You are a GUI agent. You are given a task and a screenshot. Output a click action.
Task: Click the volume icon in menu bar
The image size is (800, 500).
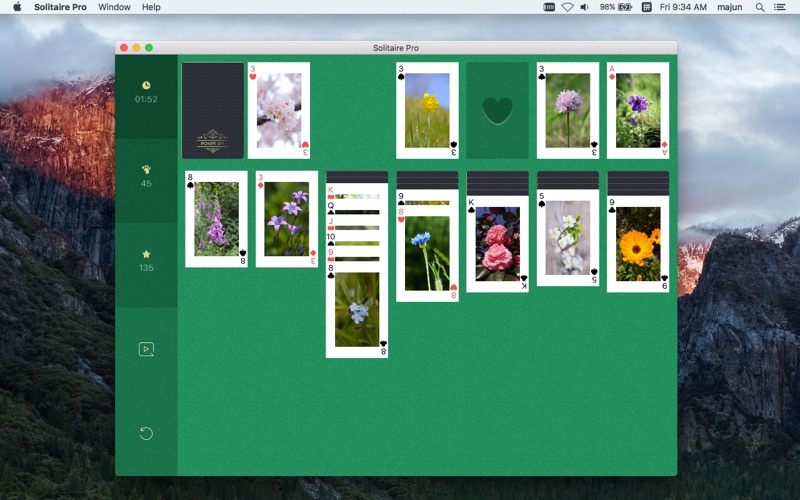(x=585, y=7)
